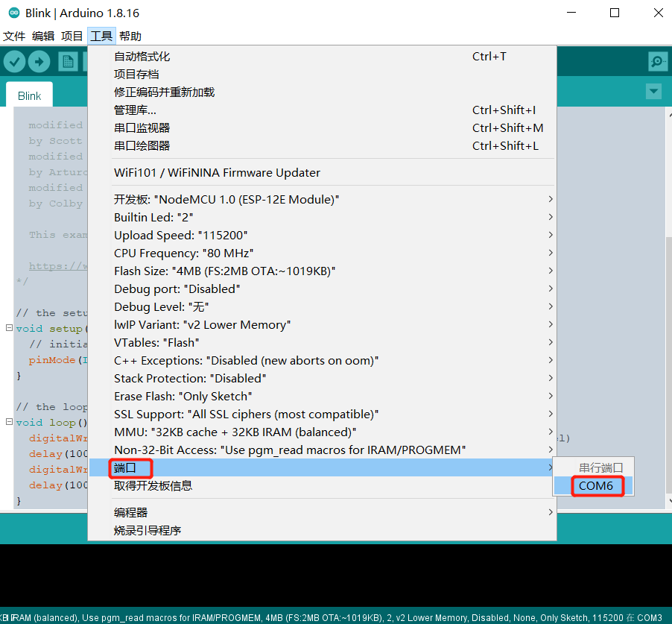Open 串口绘图器 from the menu
This screenshot has width=672, height=624.
(323, 146)
